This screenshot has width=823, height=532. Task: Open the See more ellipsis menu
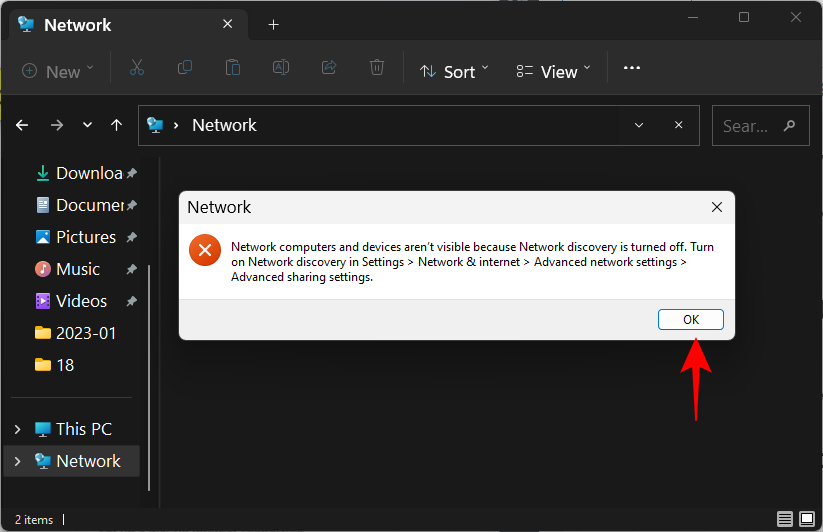pyautogui.click(x=631, y=68)
